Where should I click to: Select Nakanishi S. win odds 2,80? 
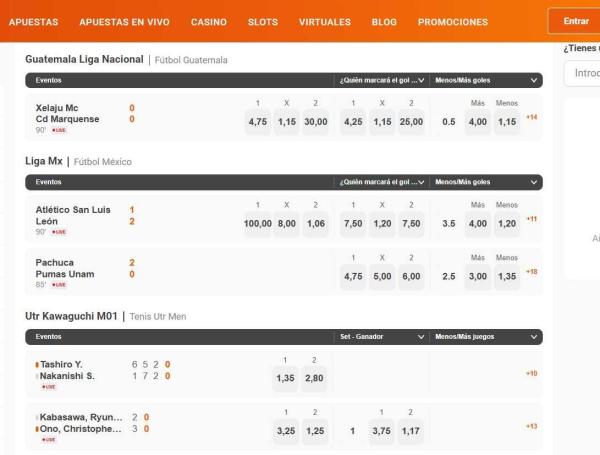314,378
